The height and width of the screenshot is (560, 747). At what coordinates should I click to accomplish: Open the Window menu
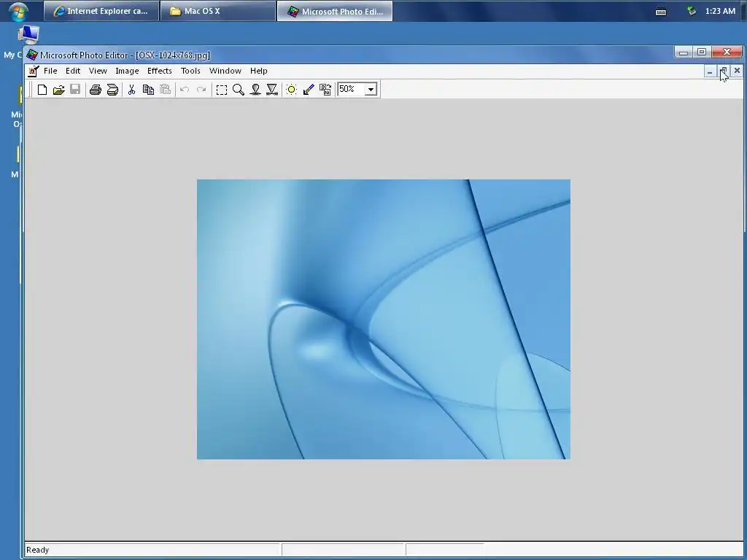225,71
